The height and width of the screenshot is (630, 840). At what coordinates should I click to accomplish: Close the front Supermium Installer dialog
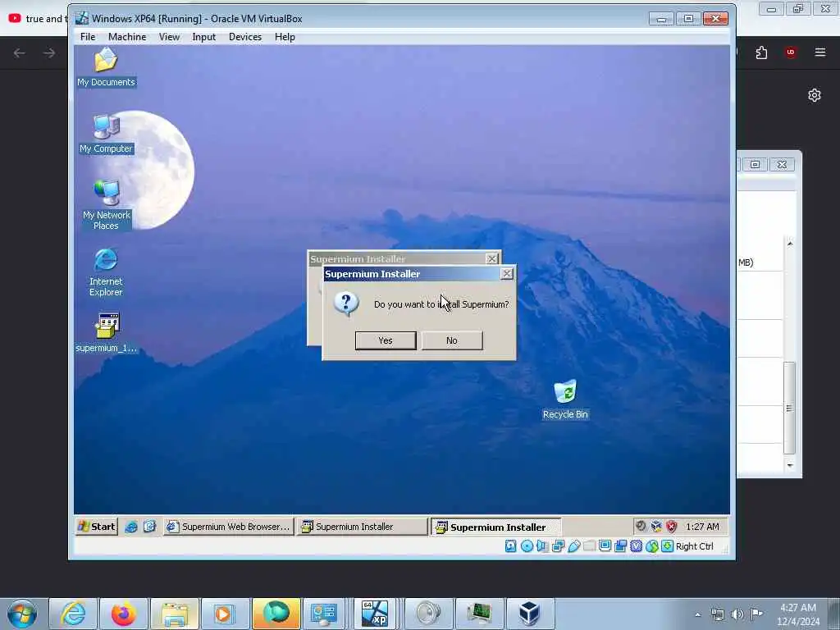click(x=506, y=274)
